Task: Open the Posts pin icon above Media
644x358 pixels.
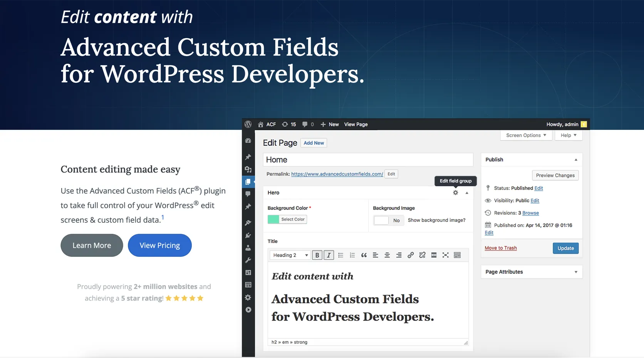Action: (x=248, y=157)
